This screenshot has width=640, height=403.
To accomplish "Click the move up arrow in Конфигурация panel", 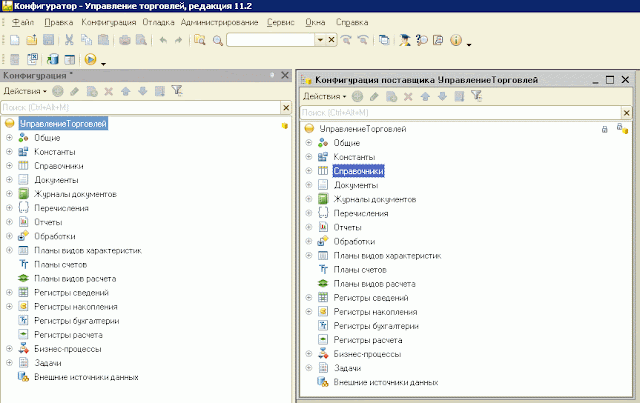I will 126,91.
